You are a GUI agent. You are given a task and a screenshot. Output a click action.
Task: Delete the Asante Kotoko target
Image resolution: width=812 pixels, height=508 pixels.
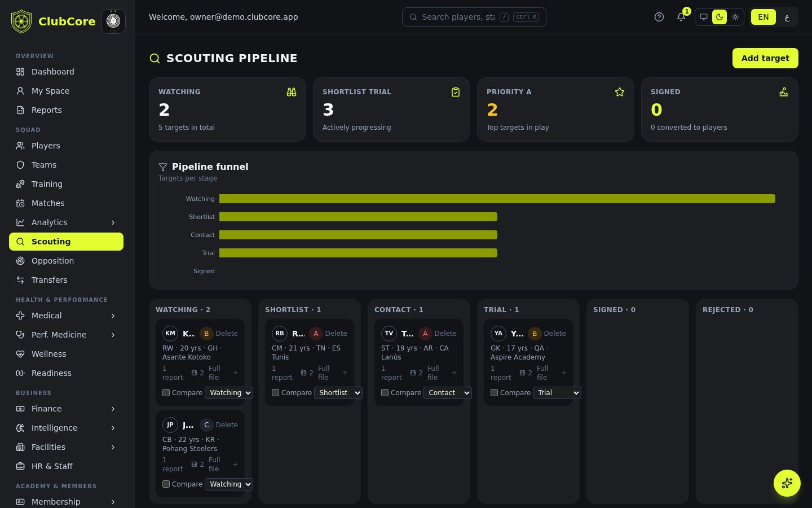pos(227,334)
